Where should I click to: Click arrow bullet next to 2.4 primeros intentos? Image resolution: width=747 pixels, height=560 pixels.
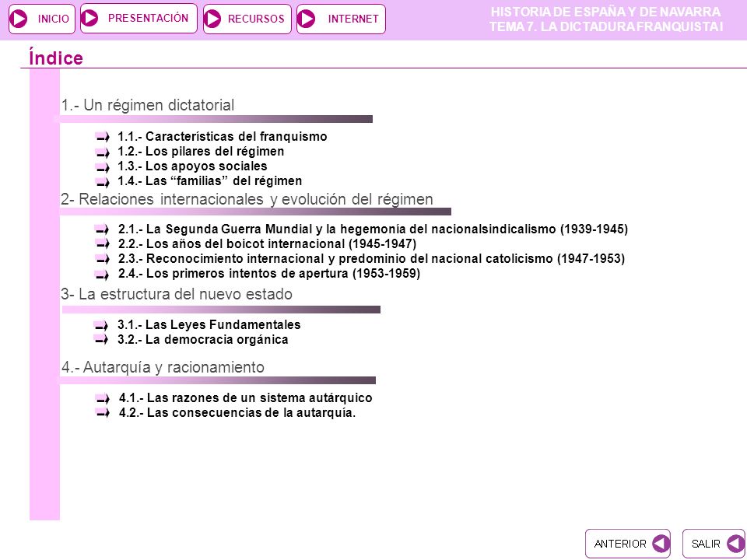click(103, 275)
